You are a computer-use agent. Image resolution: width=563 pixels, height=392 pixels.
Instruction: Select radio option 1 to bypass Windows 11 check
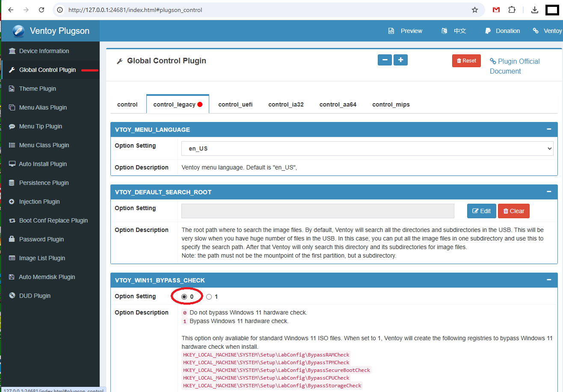click(209, 297)
